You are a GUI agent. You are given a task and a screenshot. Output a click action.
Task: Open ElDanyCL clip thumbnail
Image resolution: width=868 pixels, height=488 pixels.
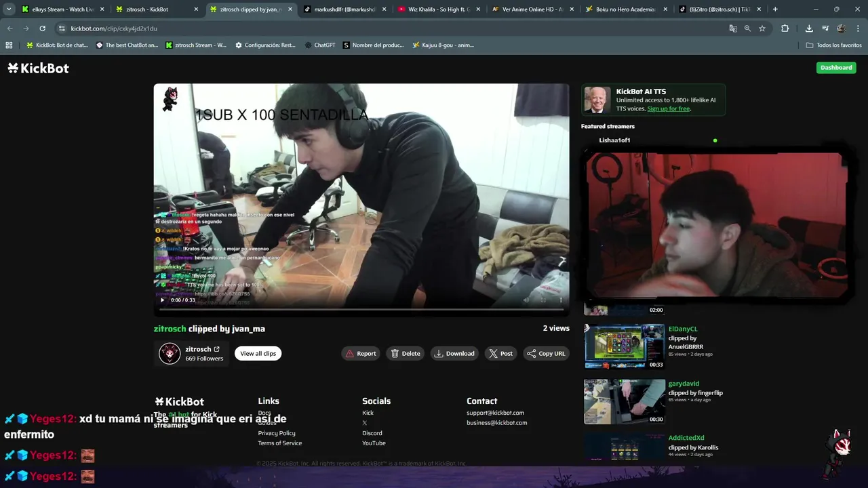[x=624, y=346]
